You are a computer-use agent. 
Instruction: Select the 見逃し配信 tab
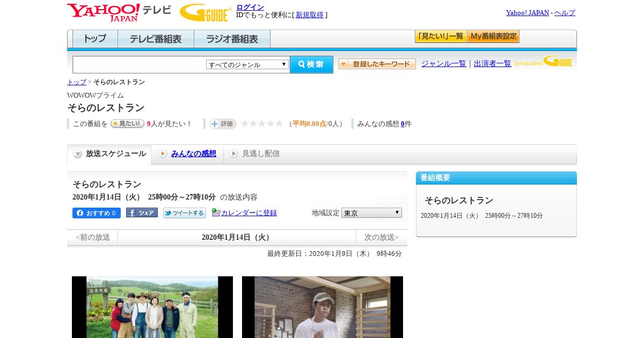[x=261, y=153]
